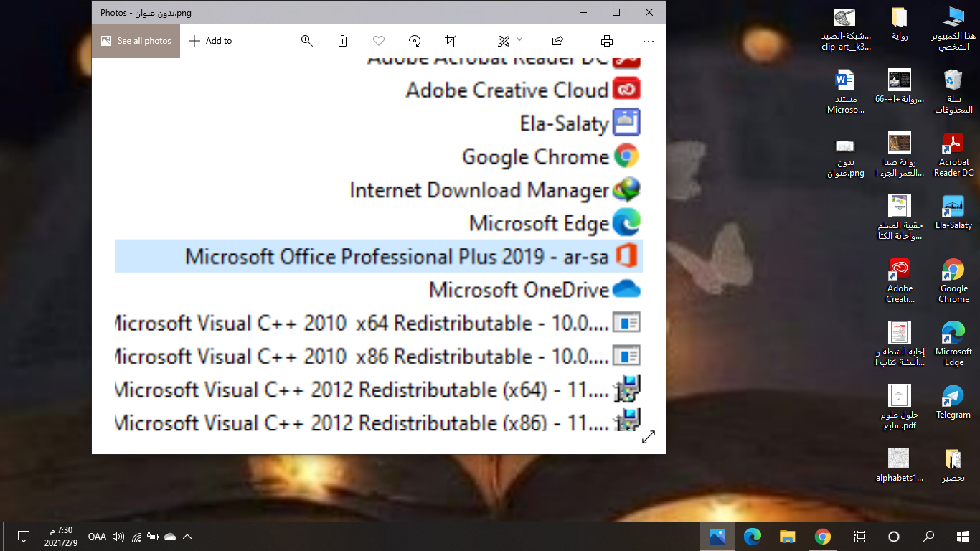Select حقيبة المعلم file on the desktop
The width and height of the screenshot is (980, 551).
(900, 218)
